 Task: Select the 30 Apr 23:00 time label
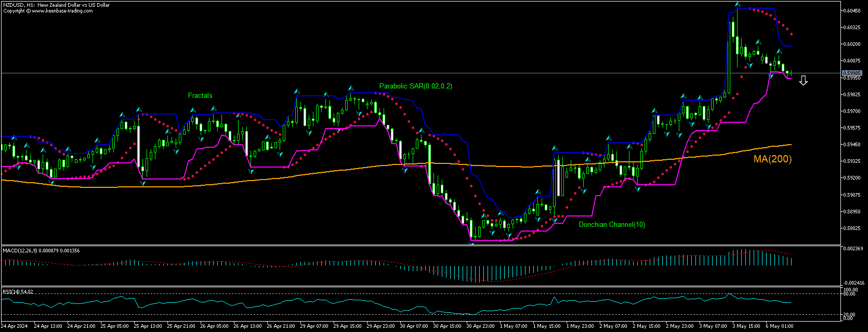(480, 326)
